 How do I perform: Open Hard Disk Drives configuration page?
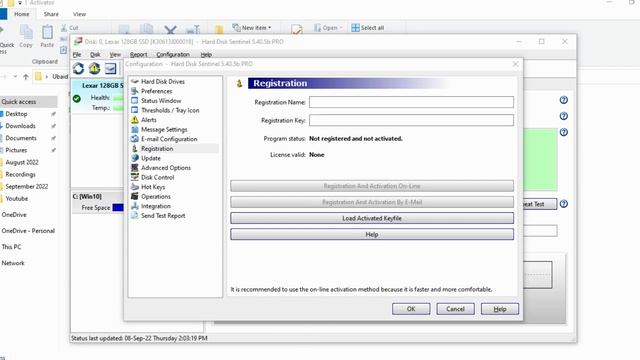click(162, 82)
